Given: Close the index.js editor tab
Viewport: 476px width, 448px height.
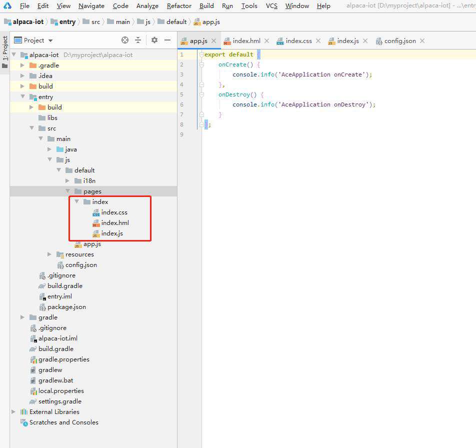Looking at the screenshot, I should [365, 40].
